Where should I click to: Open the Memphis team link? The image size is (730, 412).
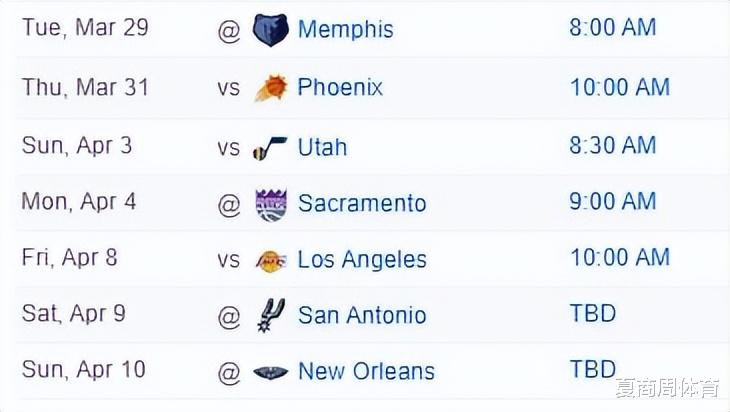345,29
